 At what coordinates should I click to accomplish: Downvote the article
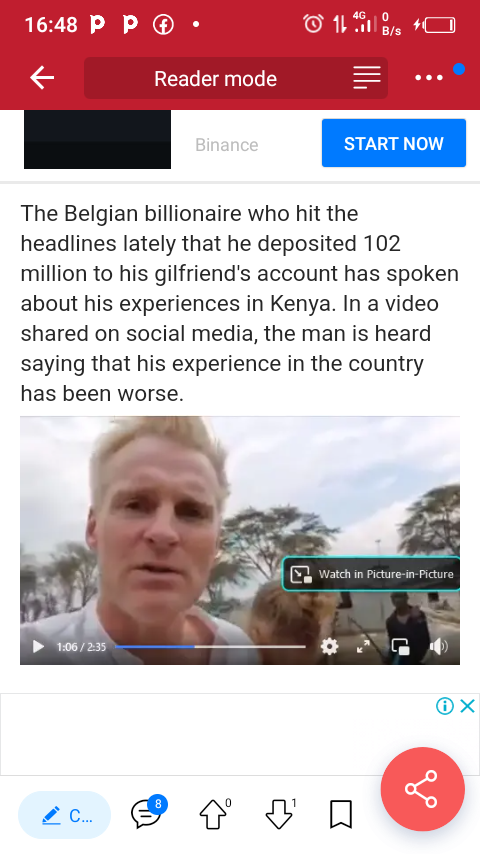tap(280, 814)
